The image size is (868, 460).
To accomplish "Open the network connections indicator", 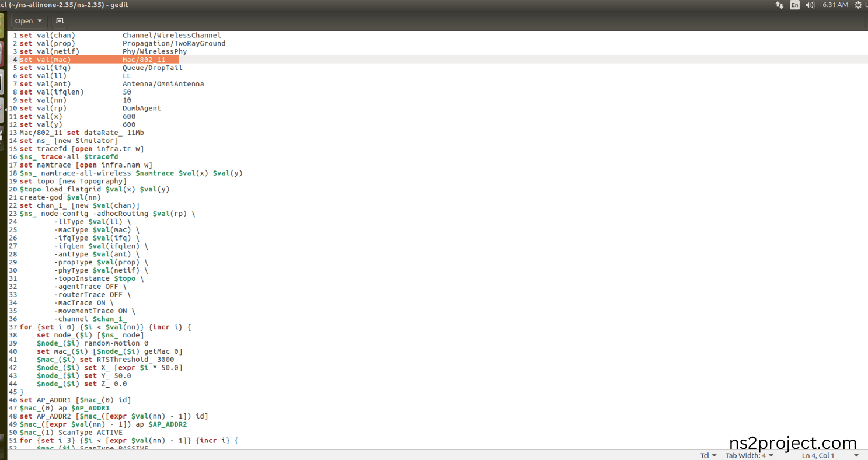I will pos(779,5).
